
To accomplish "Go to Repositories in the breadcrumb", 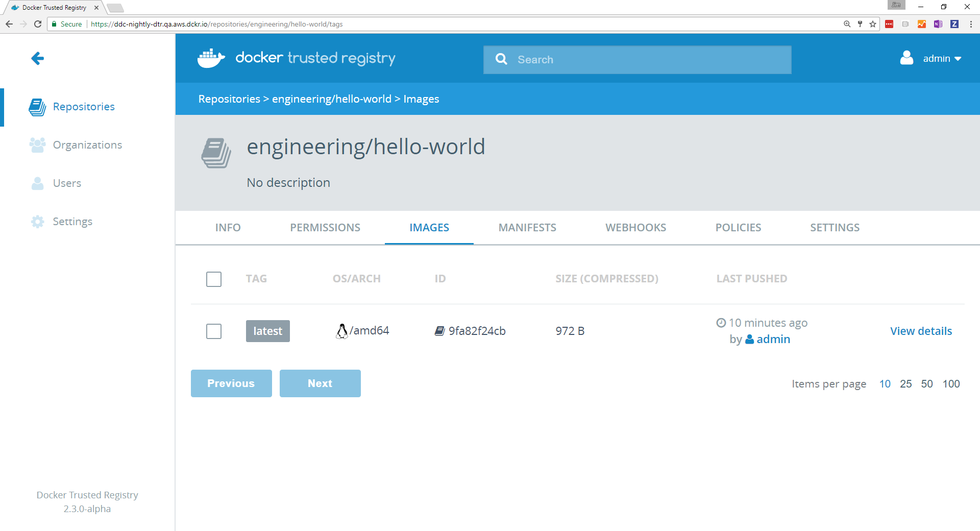I will [x=229, y=99].
